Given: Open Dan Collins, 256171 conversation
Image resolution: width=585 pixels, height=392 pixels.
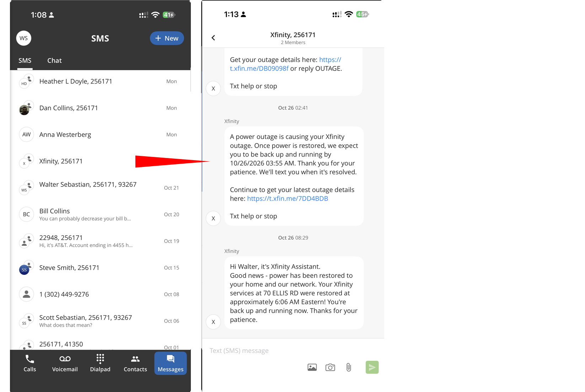Looking at the screenshot, I should click(x=100, y=108).
